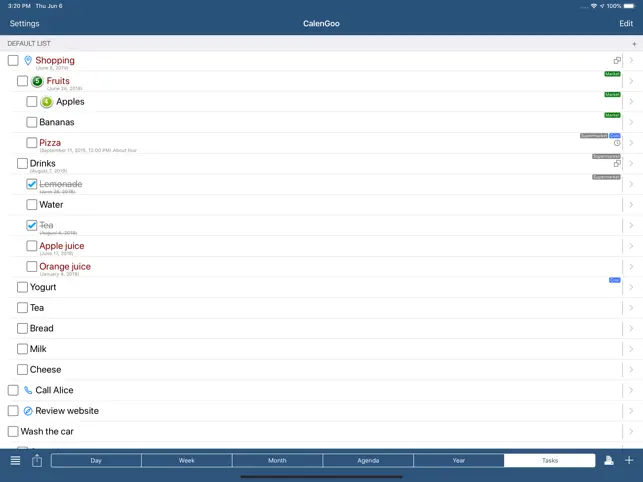Open the Milk task title
The width and height of the screenshot is (643, 482).
coord(38,349)
